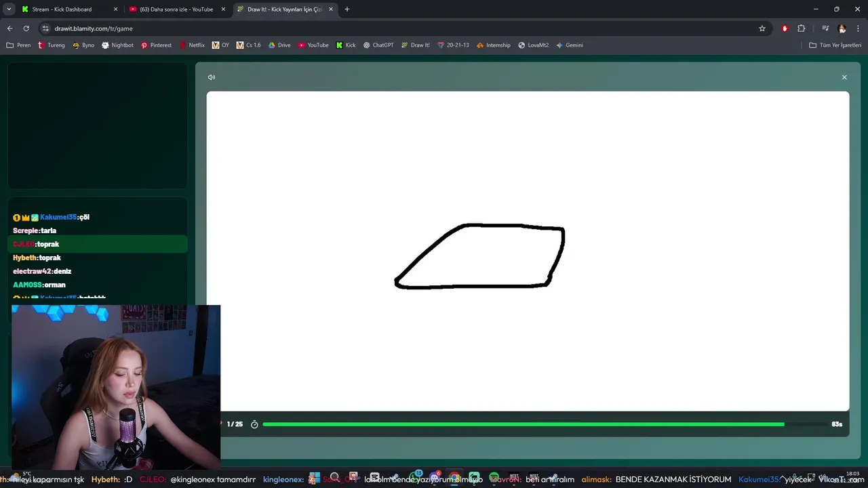This screenshot has height=488, width=868.
Task: Open the 20-21-13 bookmark
Action: tap(453, 45)
